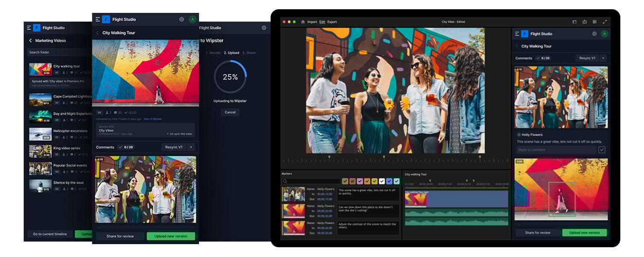Select the City walking Tour video clip on the timeline
Screen dimensions: 644x257
pyautogui.click(x=456, y=199)
